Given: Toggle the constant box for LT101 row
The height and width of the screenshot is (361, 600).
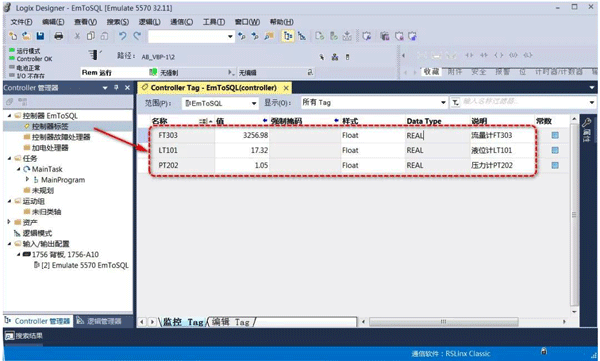Looking at the screenshot, I should 555,150.
